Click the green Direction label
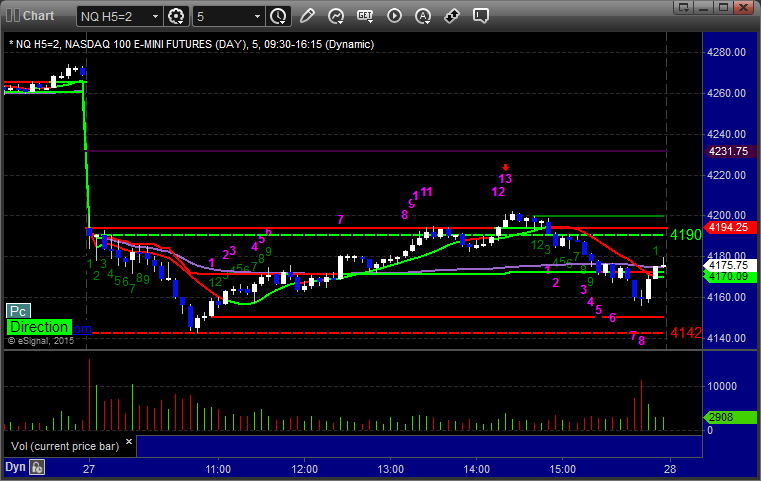This screenshot has height=481, width=761. pos(39,327)
